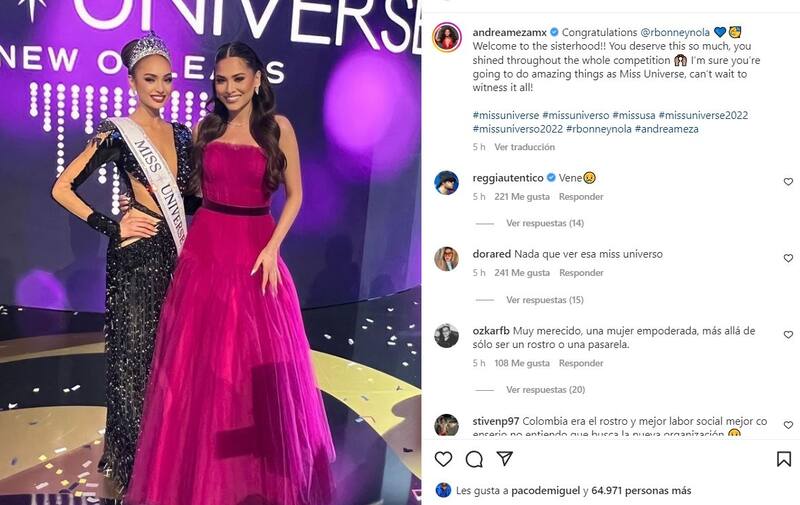Open dorared avatar
This screenshot has width=800, height=505.
pos(446,259)
